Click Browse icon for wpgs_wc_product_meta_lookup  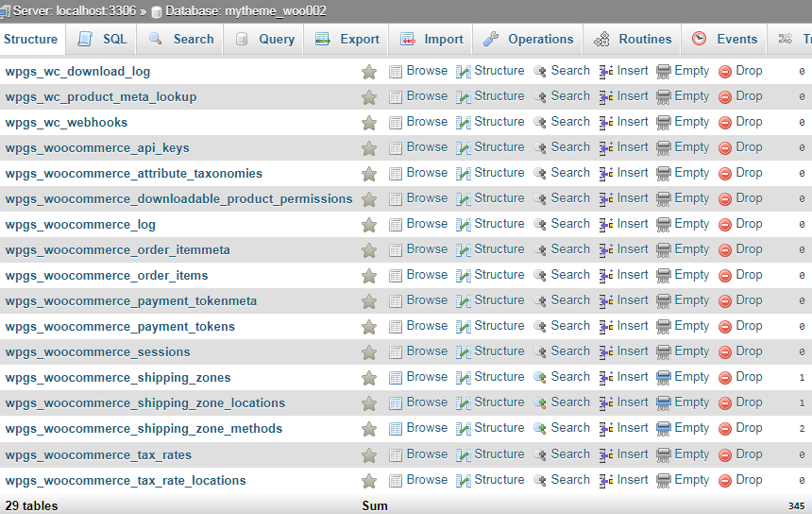point(396,97)
